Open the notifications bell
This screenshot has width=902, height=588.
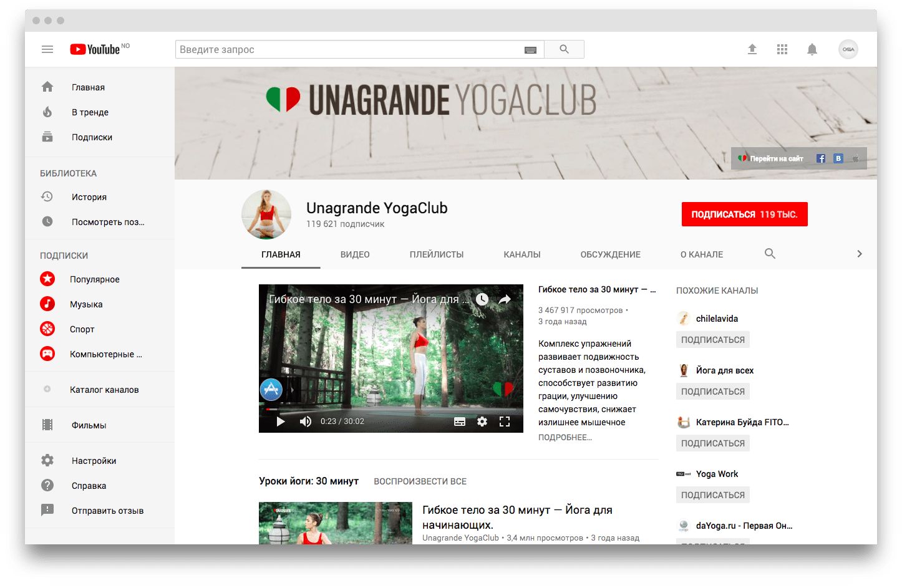tap(812, 49)
